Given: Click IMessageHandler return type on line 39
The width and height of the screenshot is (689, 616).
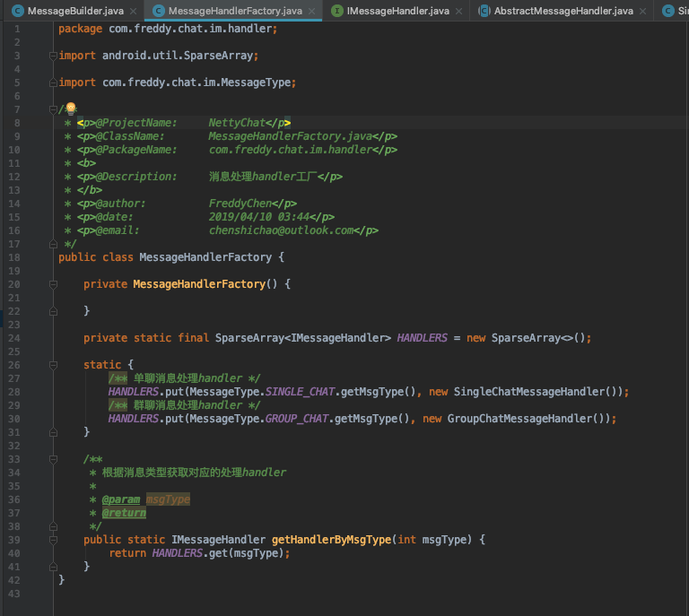Looking at the screenshot, I should pos(218,540).
